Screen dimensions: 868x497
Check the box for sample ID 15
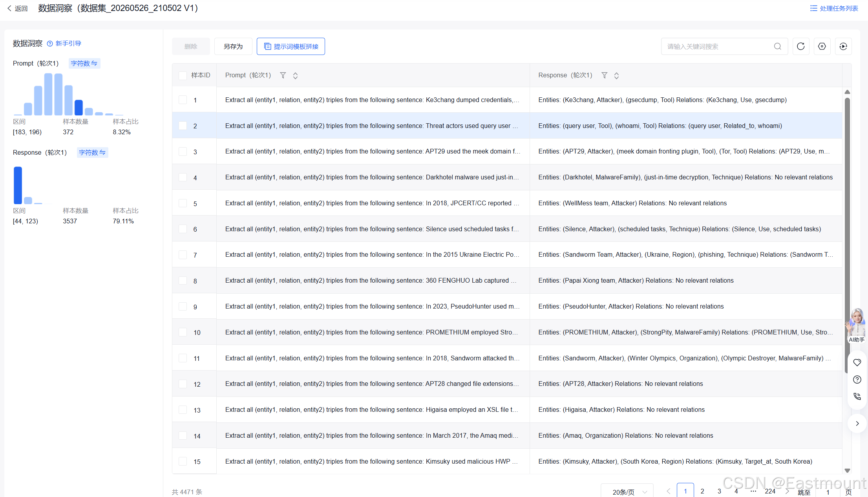coord(183,461)
